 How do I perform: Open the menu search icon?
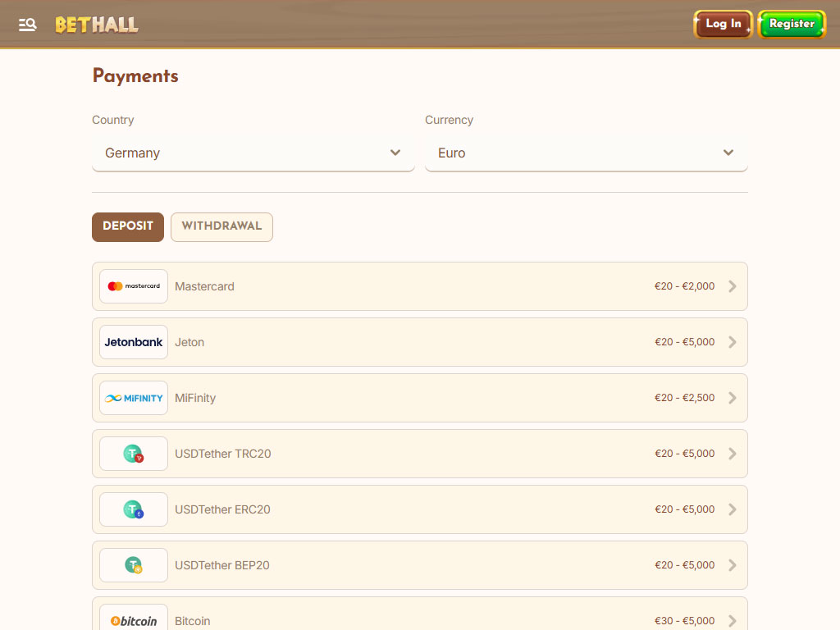[27, 25]
